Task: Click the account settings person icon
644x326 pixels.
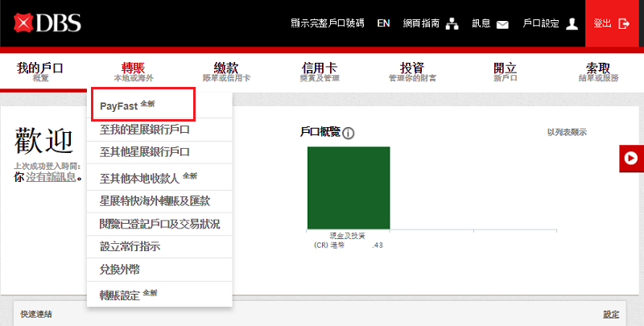Action: pyautogui.click(x=572, y=24)
